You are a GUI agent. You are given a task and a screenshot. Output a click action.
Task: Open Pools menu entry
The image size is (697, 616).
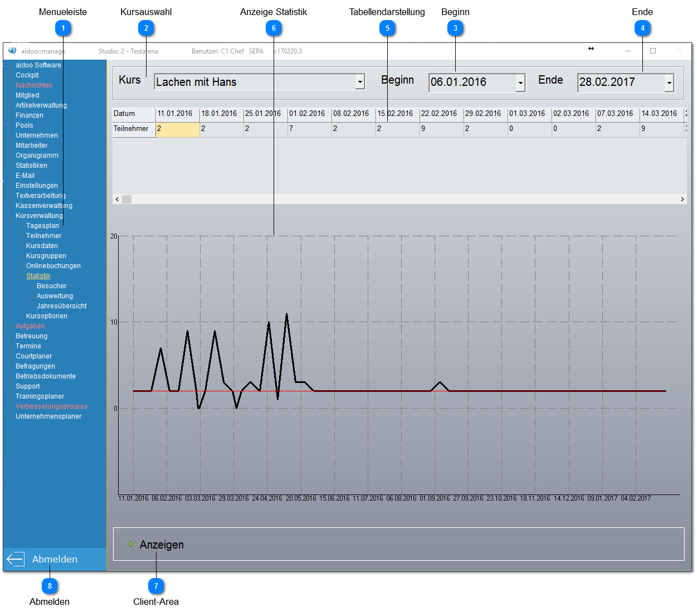click(x=25, y=125)
